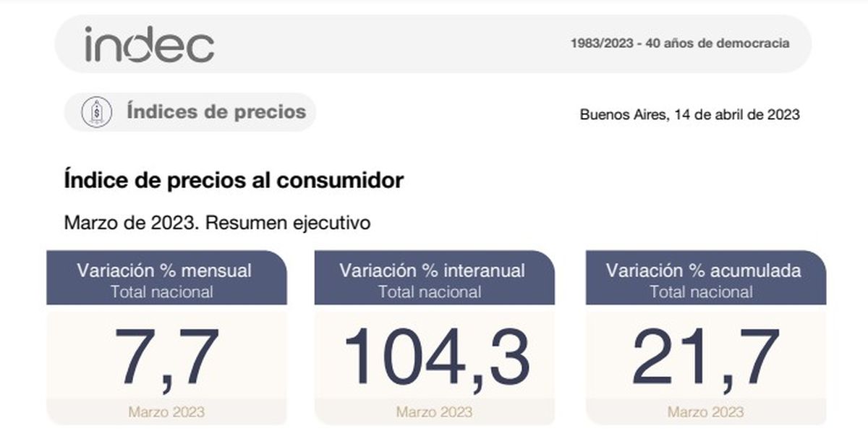868x434 pixels.
Task: Click the 21,7 accumulated variation value
Action: pos(705,357)
